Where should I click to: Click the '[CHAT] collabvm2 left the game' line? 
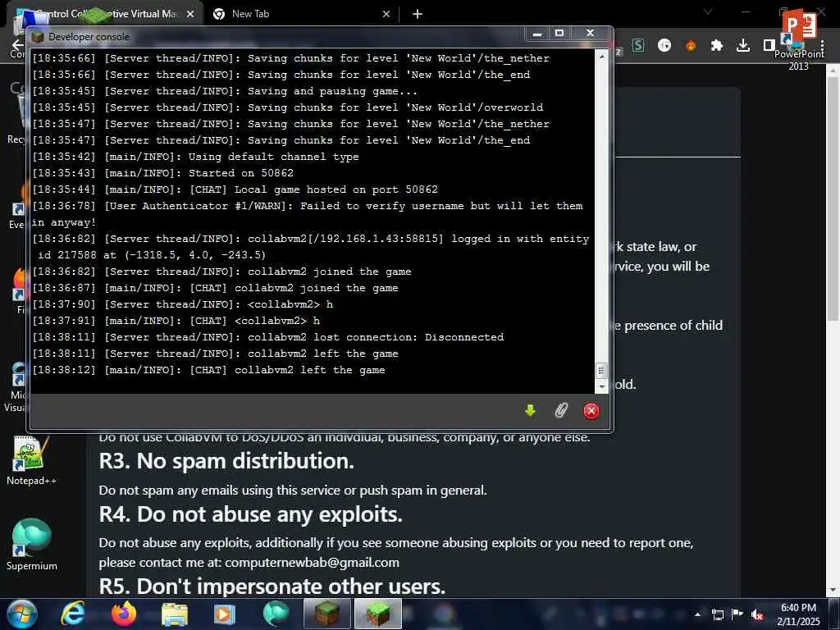tap(208, 370)
